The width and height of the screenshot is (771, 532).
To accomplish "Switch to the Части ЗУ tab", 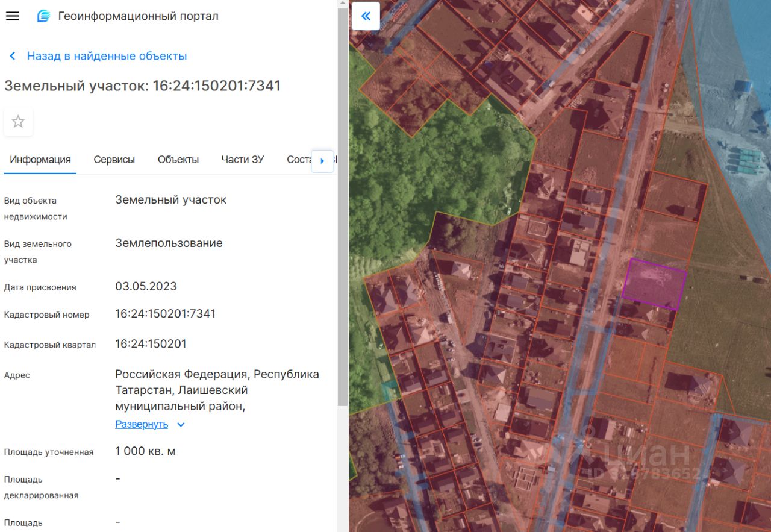I will (243, 160).
